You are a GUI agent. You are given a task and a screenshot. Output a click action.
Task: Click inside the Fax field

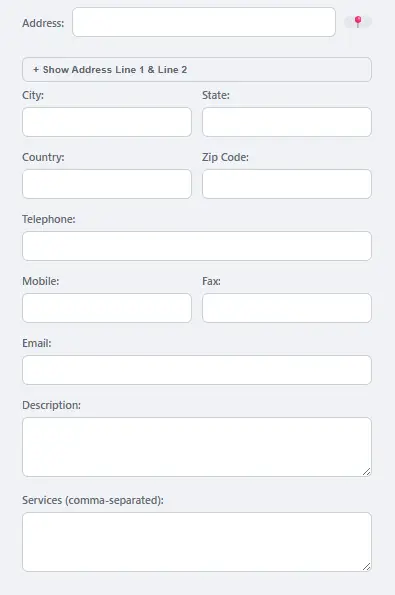point(287,308)
